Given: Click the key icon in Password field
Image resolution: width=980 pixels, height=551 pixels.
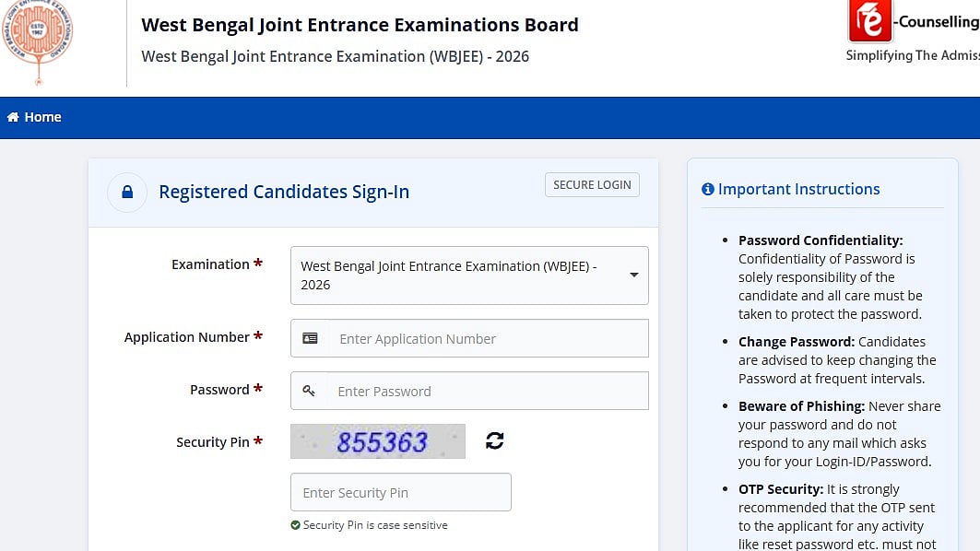Looking at the screenshot, I should (309, 391).
